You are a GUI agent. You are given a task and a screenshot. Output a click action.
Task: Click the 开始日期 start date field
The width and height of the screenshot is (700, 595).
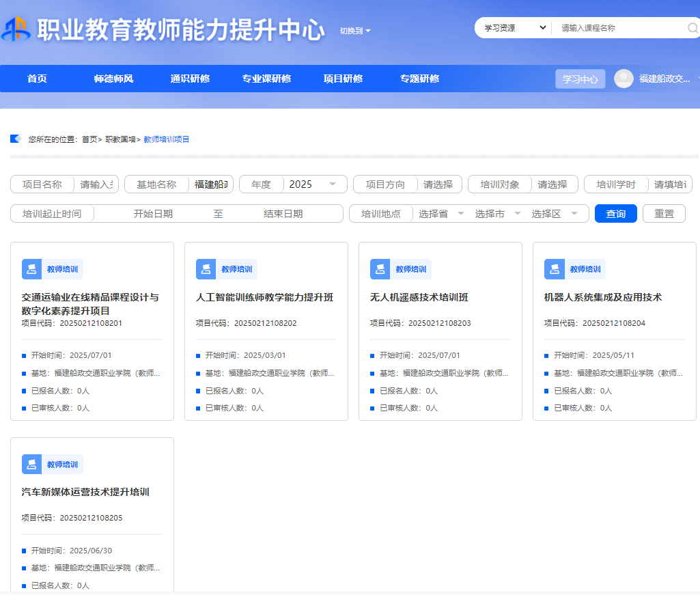click(153, 214)
